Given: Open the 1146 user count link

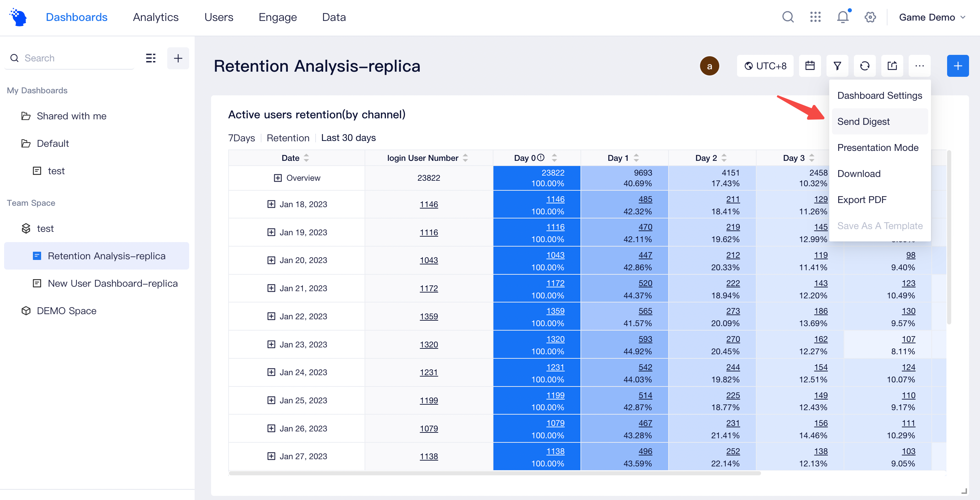Looking at the screenshot, I should [x=428, y=204].
